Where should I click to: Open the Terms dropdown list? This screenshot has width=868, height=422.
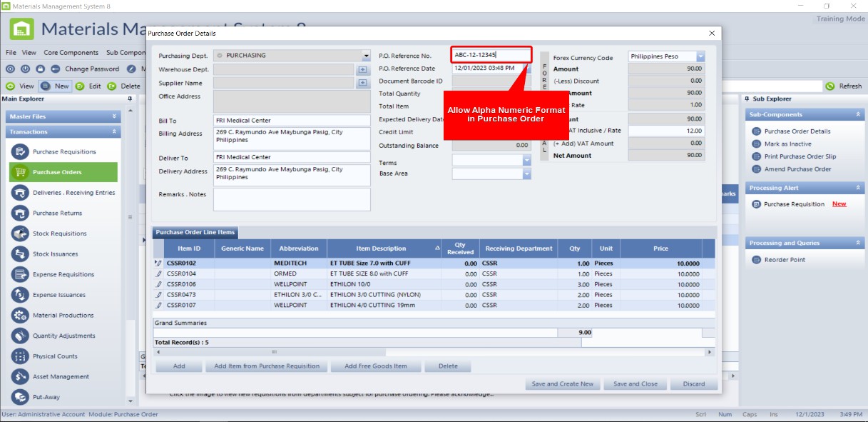click(526, 161)
